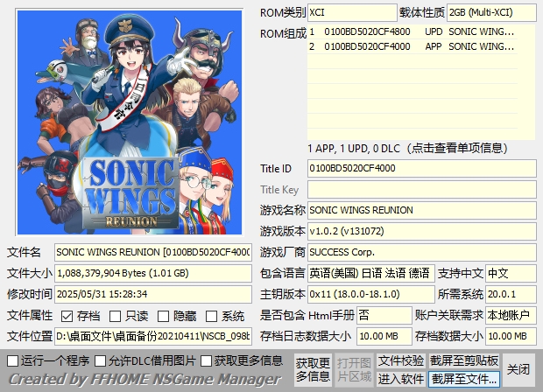
Task: Select the UPD row in ROM组成 list
Action: pos(420,31)
